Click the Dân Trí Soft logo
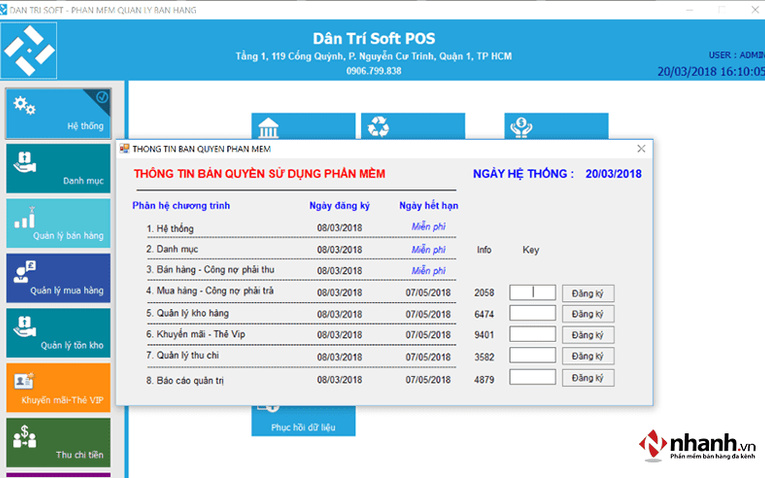The image size is (765, 478). pyautogui.click(x=29, y=50)
